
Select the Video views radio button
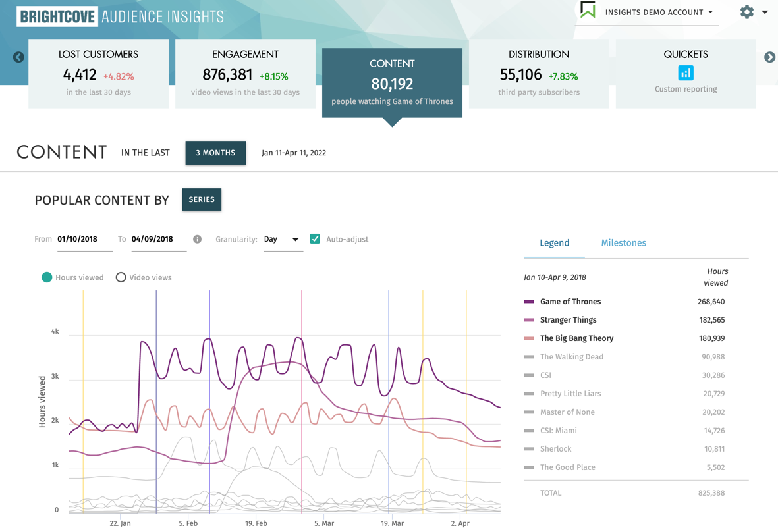click(121, 277)
